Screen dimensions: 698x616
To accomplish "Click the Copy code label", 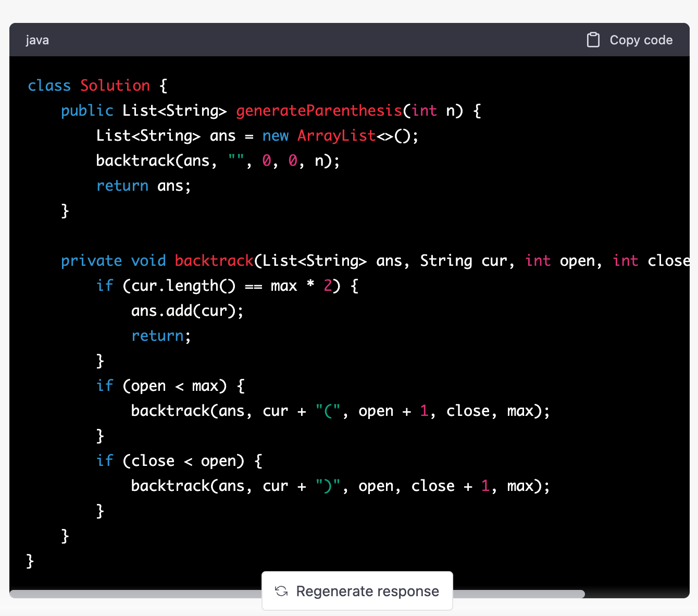I will [x=641, y=40].
